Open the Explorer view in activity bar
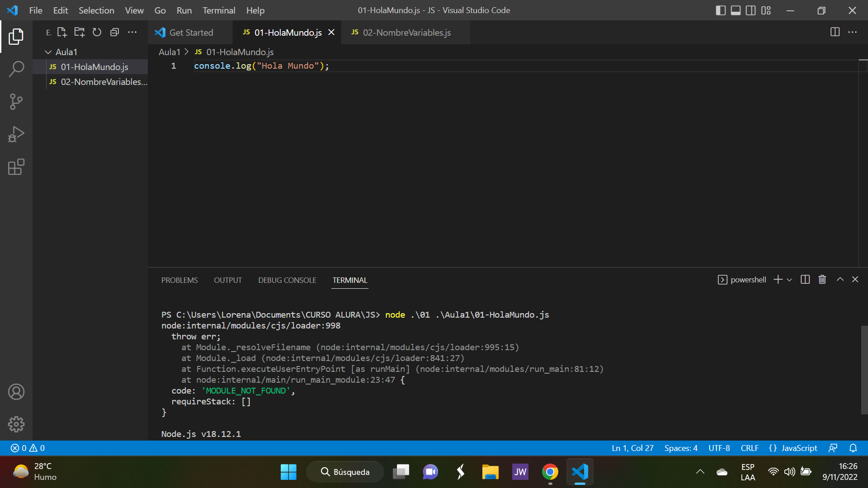868x488 pixels. (x=16, y=37)
